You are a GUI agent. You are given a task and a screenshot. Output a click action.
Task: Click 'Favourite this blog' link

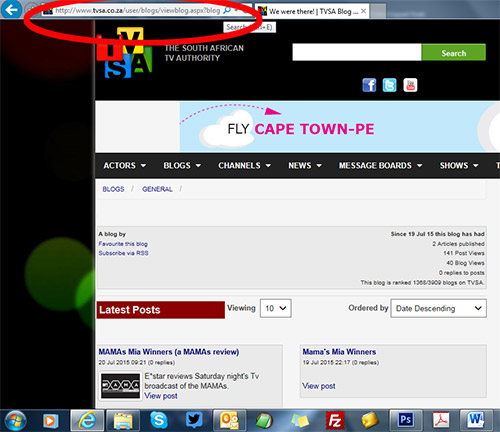(123, 244)
